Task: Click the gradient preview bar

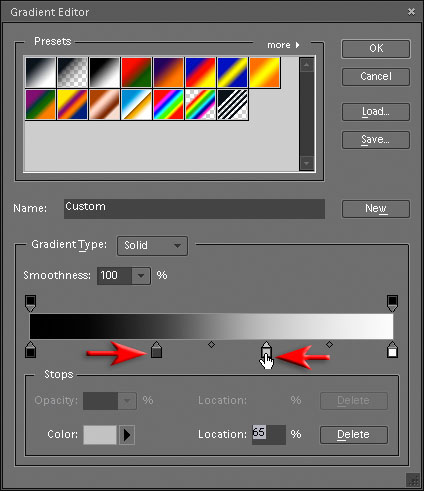Action: [x=211, y=326]
